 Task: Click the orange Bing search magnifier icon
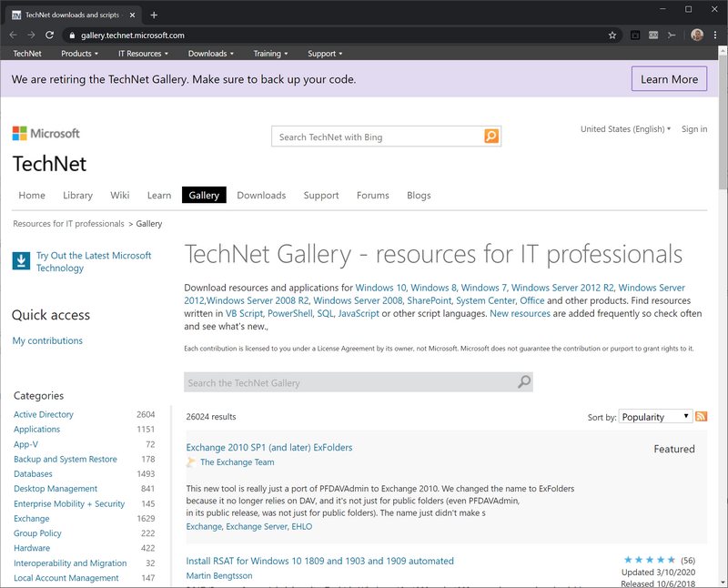coord(491,137)
